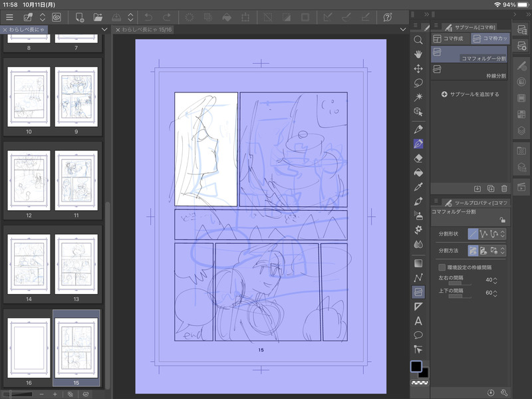Screen dimensions: 532x399
Task: Select the Eyedropper tool
Action: pyautogui.click(x=418, y=187)
